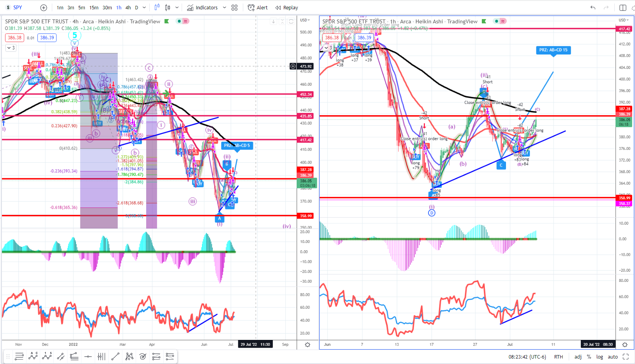Click the 08:23:42 (UTC-6) timezone
635x364 pixels.
527,357
